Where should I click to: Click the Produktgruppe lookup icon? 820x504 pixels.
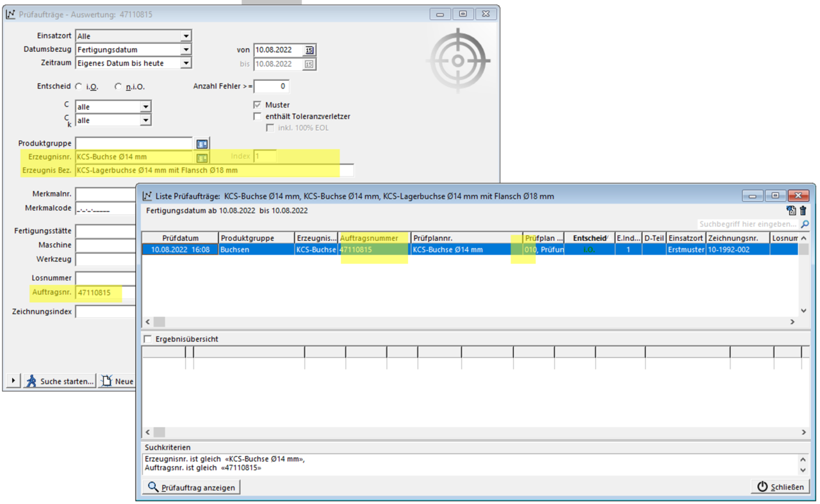coord(202,143)
